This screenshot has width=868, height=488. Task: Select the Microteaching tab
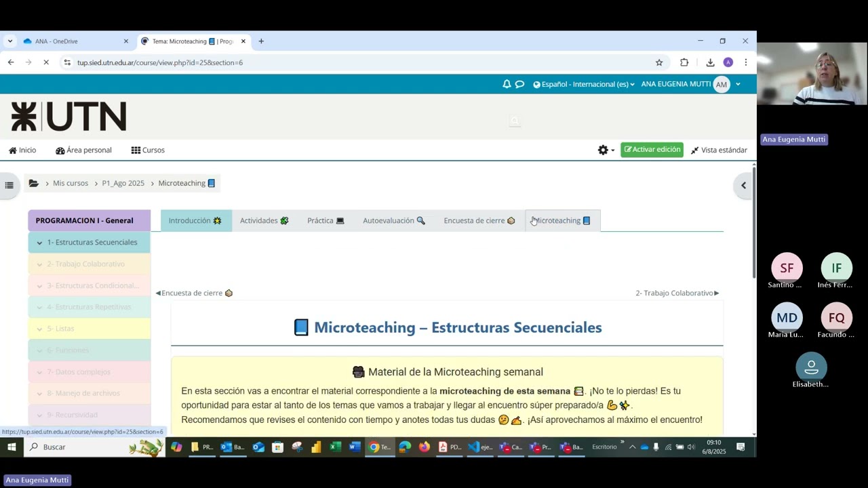point(563,220)
